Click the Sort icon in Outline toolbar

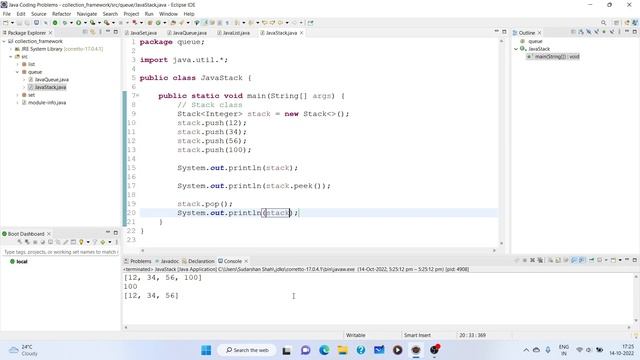click(580, 32)
